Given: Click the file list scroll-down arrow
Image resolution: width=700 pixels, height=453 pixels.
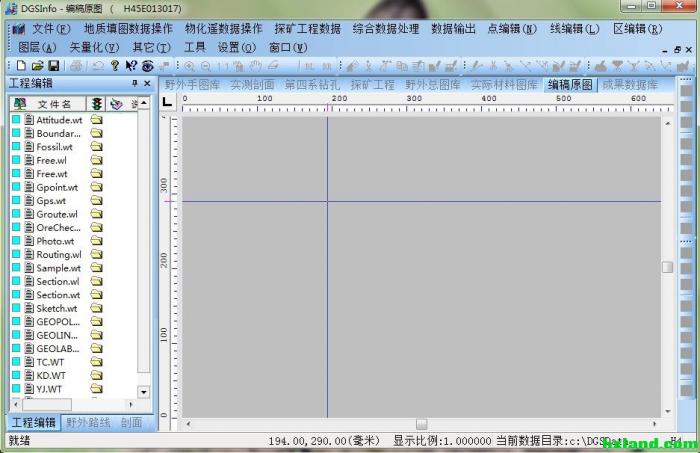Looking at the screenshot, I should coord(143,392).
